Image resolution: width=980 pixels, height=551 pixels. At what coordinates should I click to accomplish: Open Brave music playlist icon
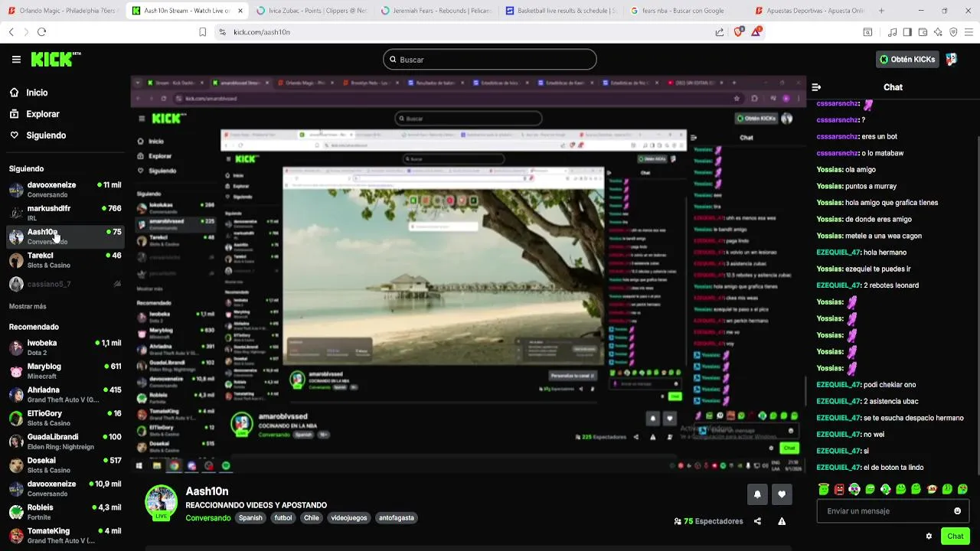[x=892, y=32]
